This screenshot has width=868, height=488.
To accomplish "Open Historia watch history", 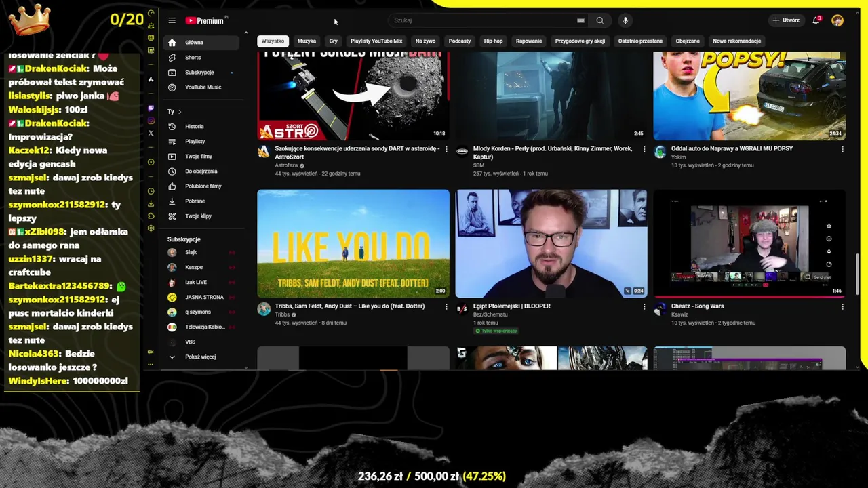I will point(201,127).
